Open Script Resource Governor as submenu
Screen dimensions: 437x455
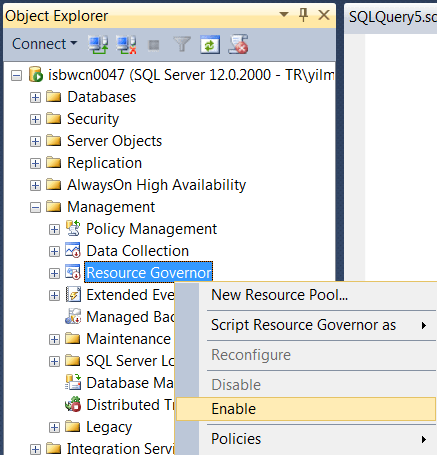click(306, 325)
